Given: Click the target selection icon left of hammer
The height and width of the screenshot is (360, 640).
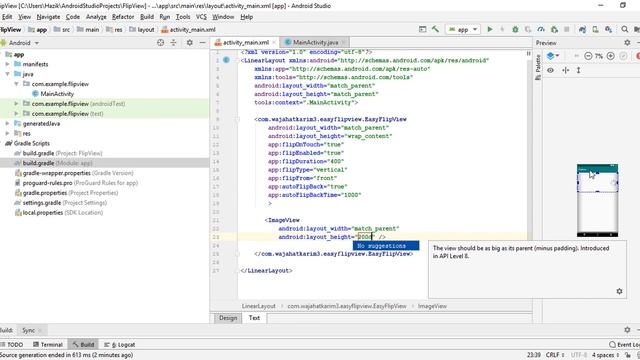Looking at the screenshot, I should (423, 29).
